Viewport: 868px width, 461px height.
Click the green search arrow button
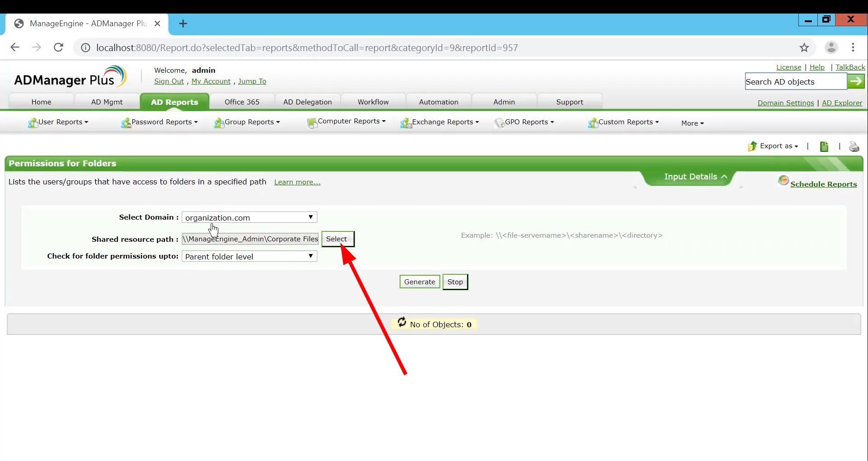coord(856,81)
